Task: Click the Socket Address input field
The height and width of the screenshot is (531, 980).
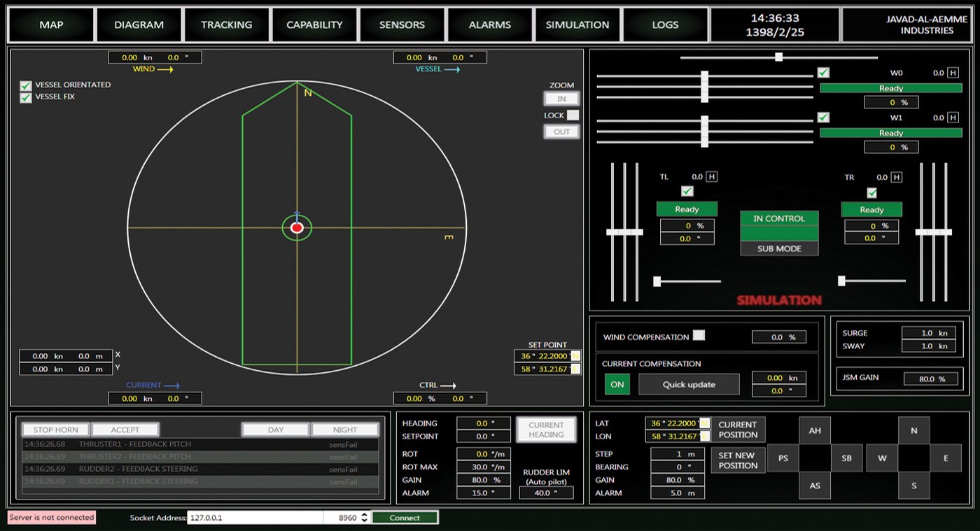Action: pos(255,518)
